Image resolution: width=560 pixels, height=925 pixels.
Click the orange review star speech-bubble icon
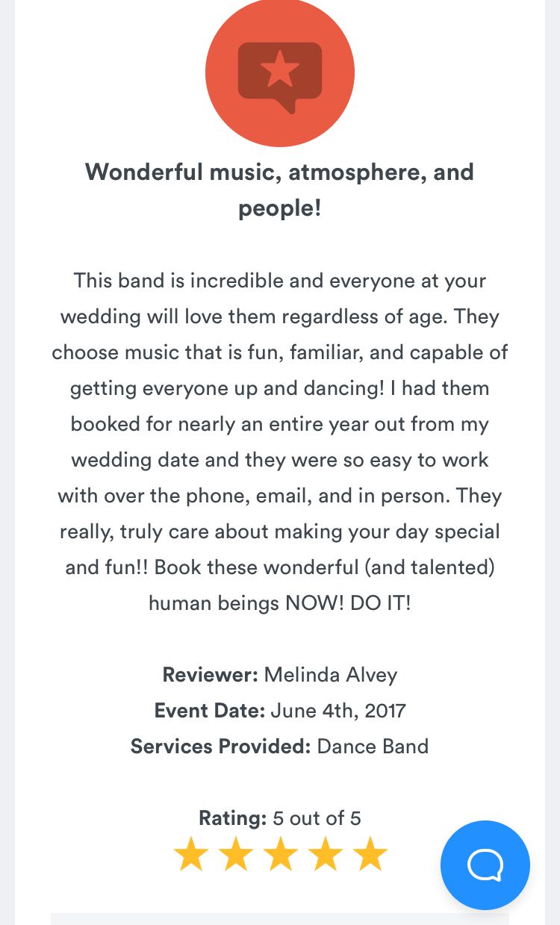[x=280, y=72]
